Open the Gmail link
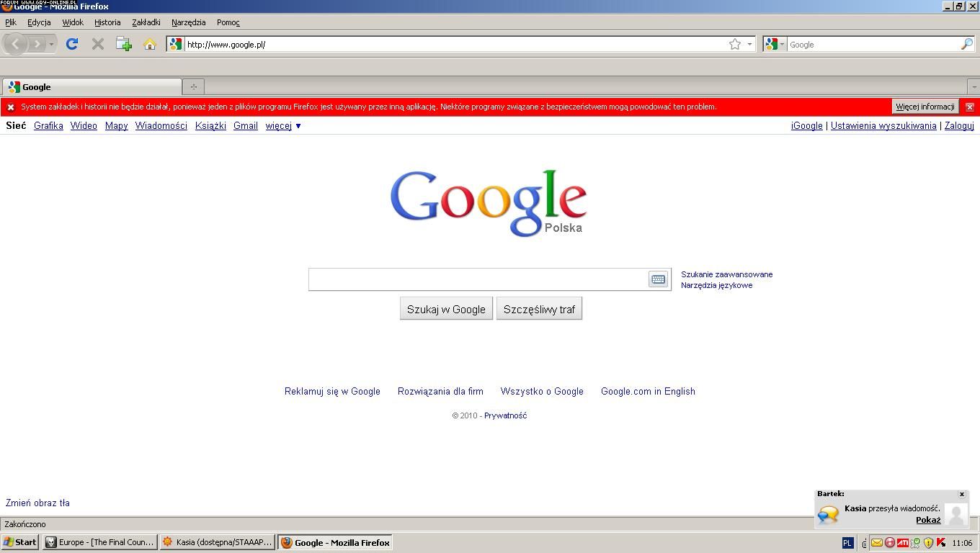This screenshot has width=980, height=553. click(x=246, y=125)
